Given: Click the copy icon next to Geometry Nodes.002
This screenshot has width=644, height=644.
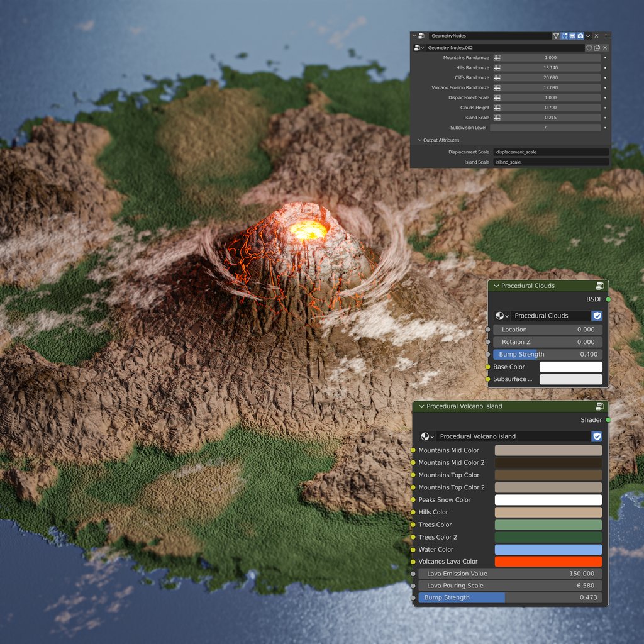Looking at the screenshot, I should click(x=596, y=48).
